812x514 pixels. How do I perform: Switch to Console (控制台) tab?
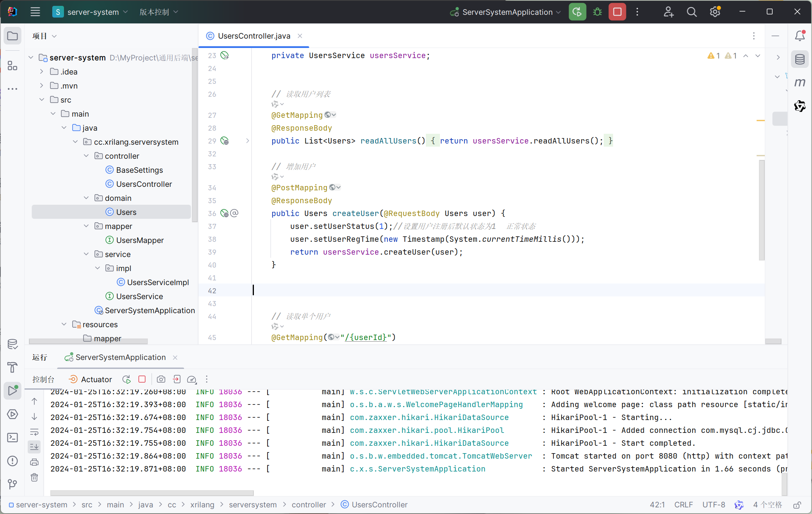point(43,379)
